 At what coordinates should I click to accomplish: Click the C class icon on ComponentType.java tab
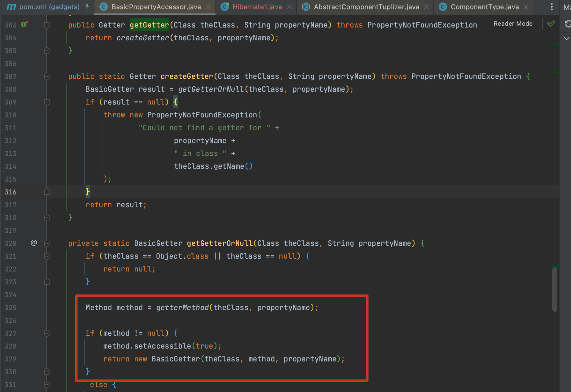tap(442, 7)
